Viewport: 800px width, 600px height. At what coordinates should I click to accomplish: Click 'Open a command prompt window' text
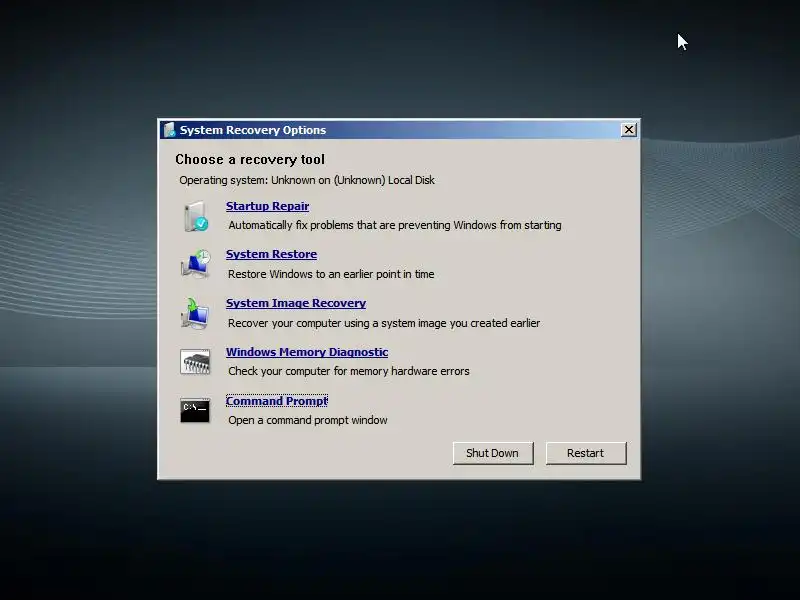[x=308, y=420]
